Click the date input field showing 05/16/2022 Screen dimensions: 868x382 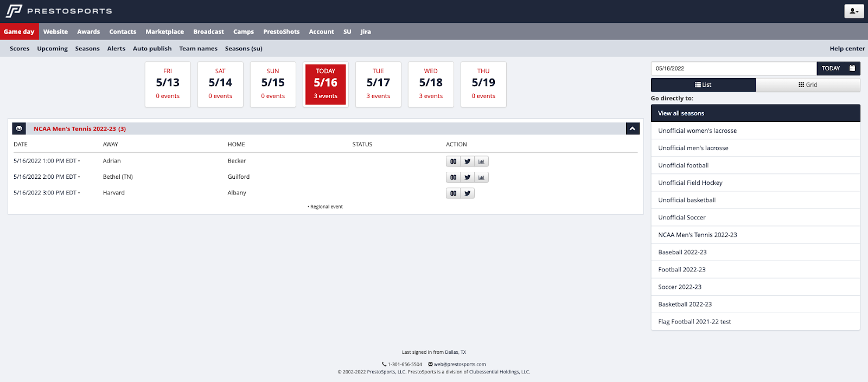[733, 68]
